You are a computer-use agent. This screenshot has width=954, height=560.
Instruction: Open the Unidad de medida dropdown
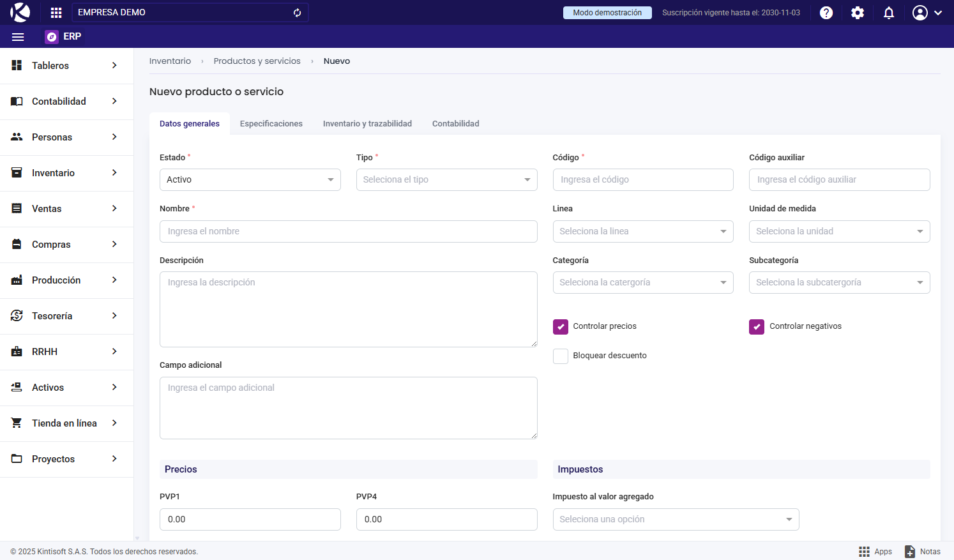pos(839,232)
